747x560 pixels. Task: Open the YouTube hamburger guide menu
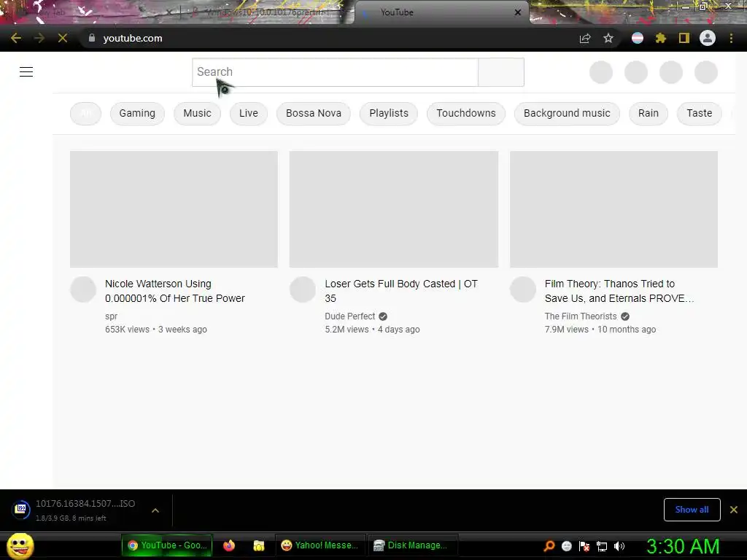[x=26, y=72]
